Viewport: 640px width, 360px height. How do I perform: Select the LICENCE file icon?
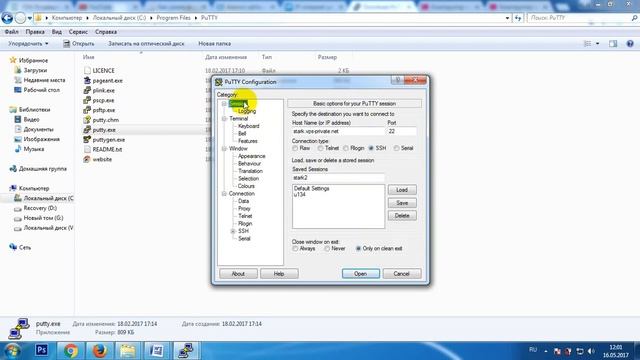click(87, 71)
